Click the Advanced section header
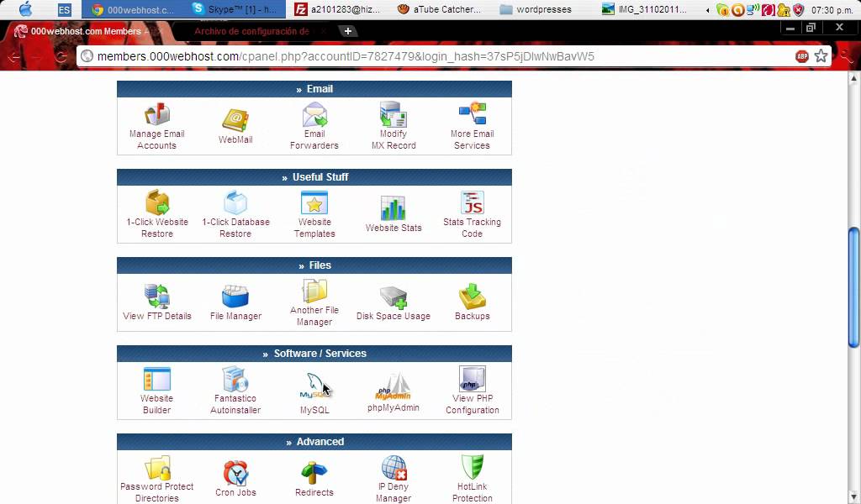The width and height of the screenshot is (861, 504). (x=314, y=442)
